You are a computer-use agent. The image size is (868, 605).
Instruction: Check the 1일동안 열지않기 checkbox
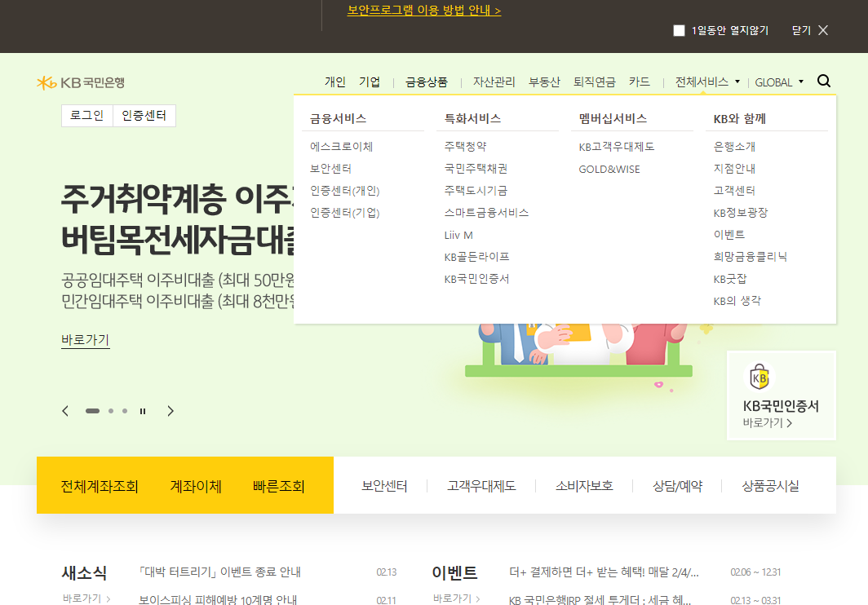[679, 30]
